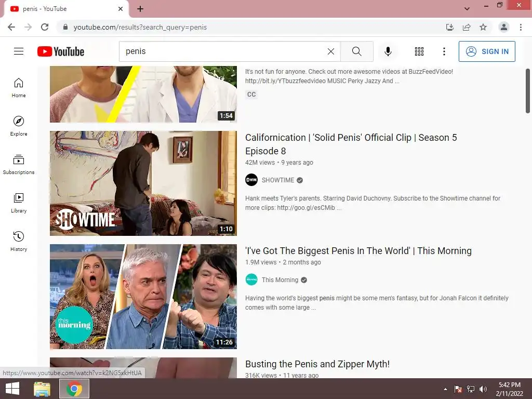Screen dimensions: 532x399
Task: Click the Action Center flag tray icon
Action: tap(458, 389)
